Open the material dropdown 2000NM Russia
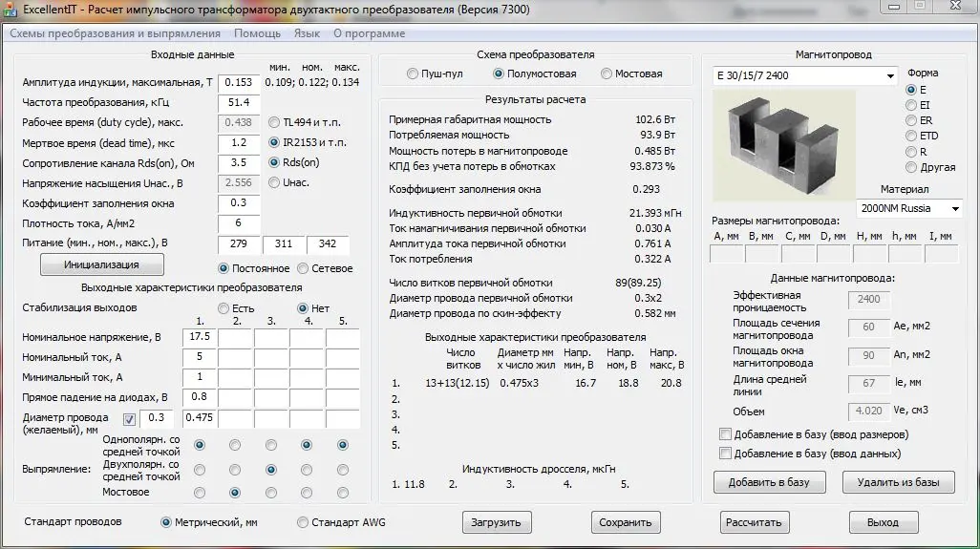Image resolution: width=980 pixels, height=549 pixels. 909,208
